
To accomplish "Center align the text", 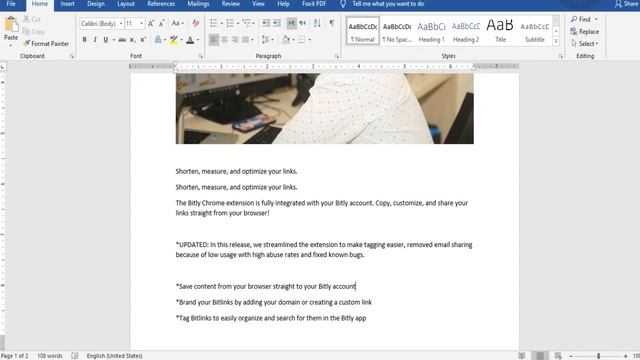I will [224, 40].
